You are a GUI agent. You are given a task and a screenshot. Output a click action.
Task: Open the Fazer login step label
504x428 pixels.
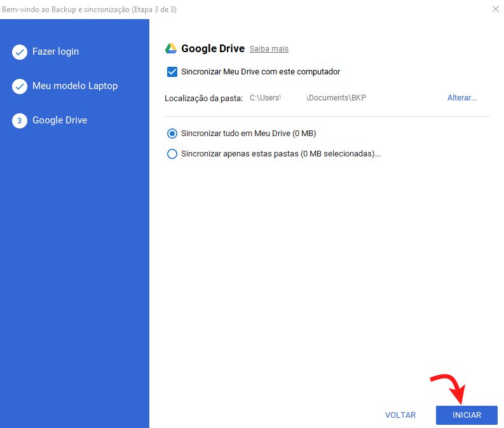[x=56, y=52]
